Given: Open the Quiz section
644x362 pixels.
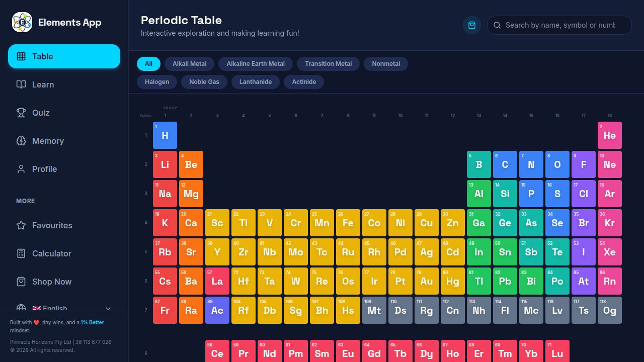Looking at the screenshot, I should pos(64,113).
